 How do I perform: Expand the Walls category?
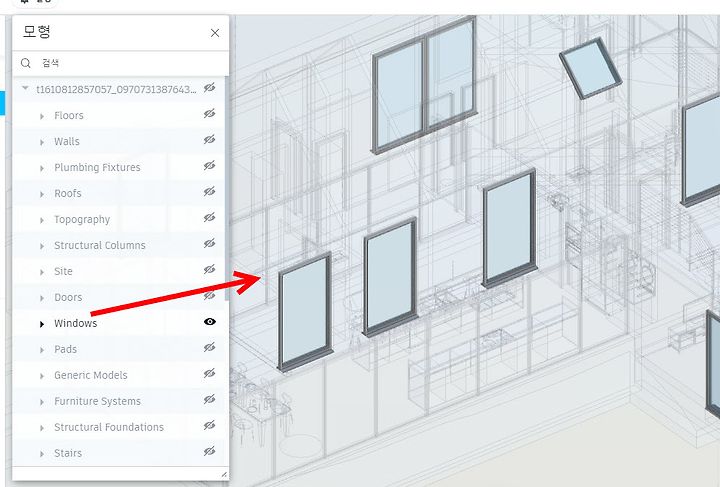[x=42, y=142]
